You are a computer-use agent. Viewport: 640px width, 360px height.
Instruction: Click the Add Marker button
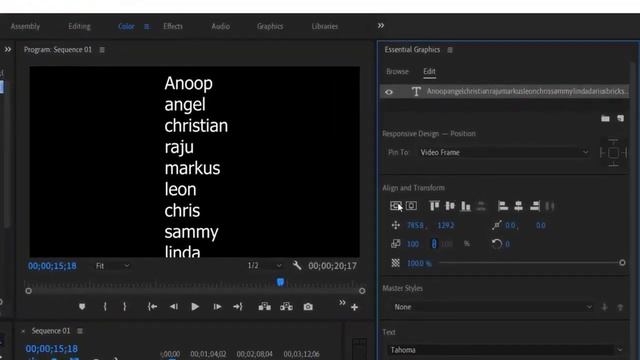[x=82, y=307]
